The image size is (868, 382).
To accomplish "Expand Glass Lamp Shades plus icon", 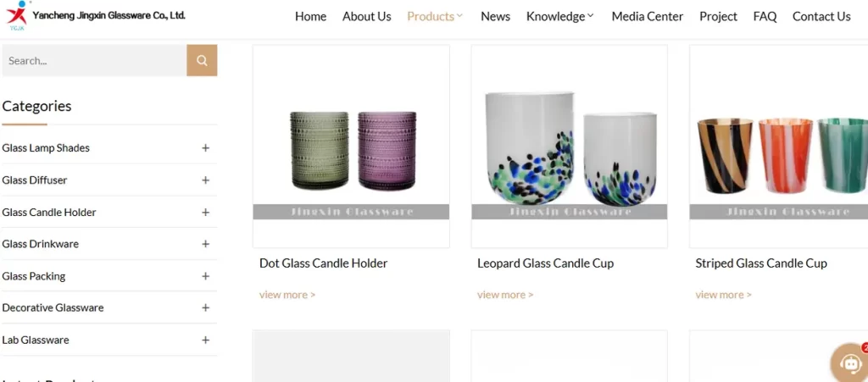I will 205,147.
